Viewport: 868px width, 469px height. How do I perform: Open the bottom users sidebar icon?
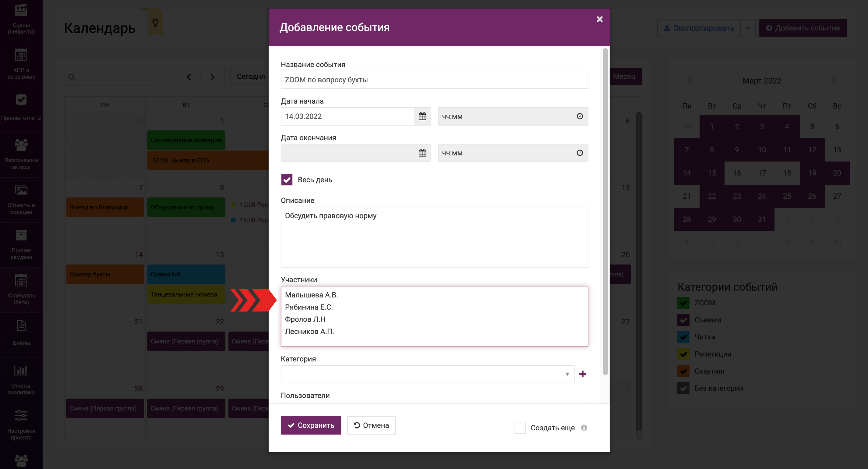coord(21,460)
